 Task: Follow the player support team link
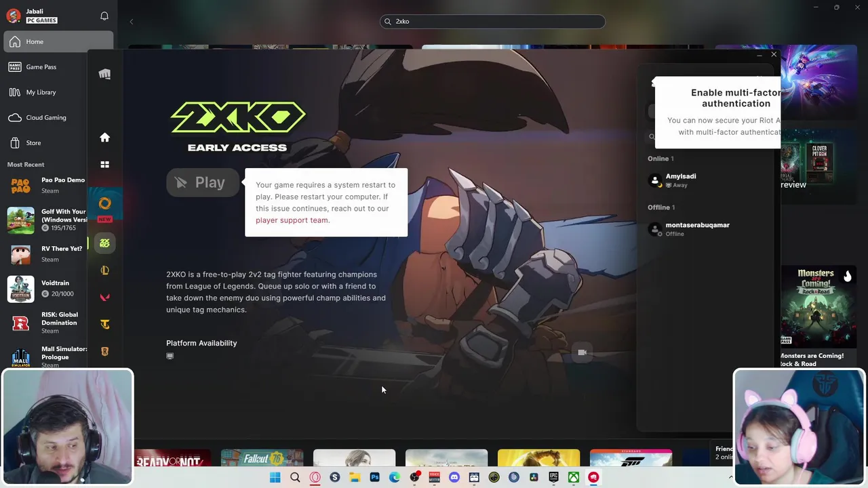[x=292, y=220]
